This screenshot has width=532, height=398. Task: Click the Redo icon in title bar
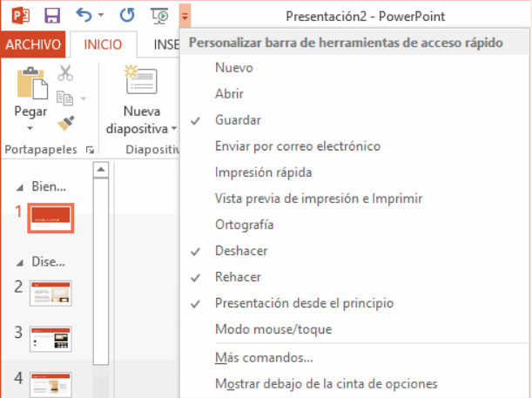127,15
